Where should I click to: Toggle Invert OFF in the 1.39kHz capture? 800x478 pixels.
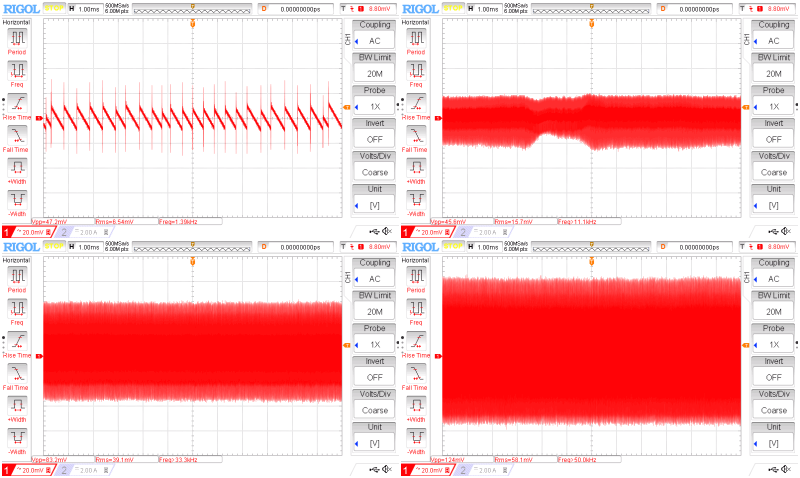pyautogui.click(x=374, y=132)
